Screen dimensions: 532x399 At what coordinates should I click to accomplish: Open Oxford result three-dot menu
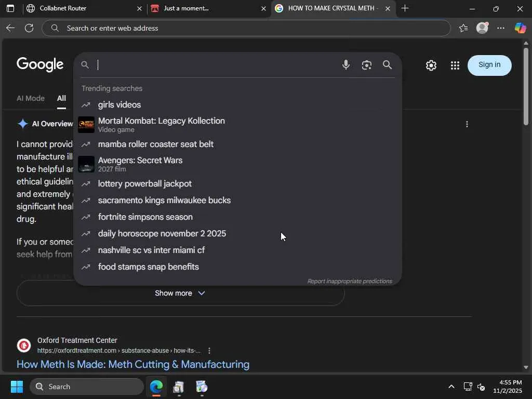209,351
